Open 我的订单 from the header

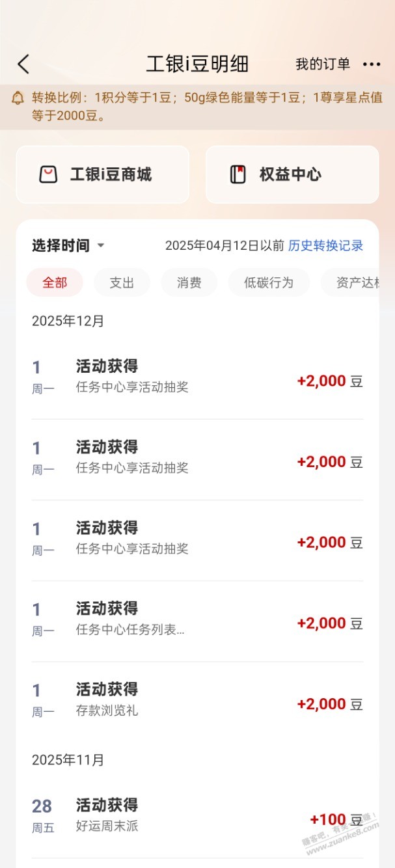pos(323,64)
